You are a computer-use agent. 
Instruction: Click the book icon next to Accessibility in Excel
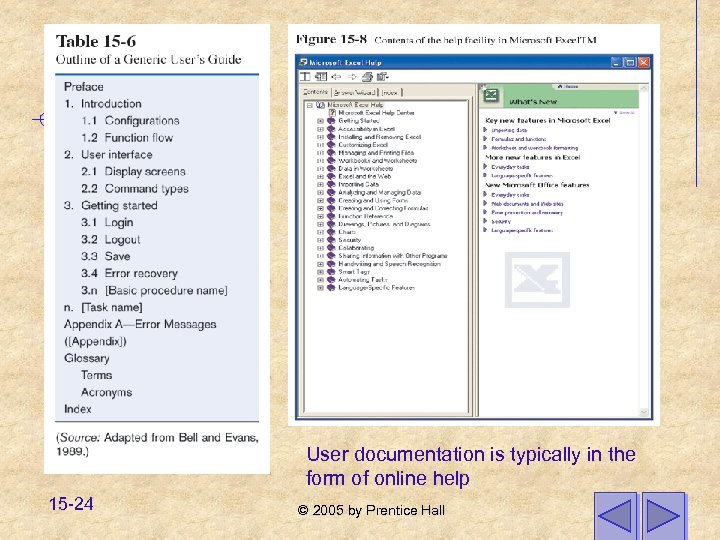click(331, 129)
